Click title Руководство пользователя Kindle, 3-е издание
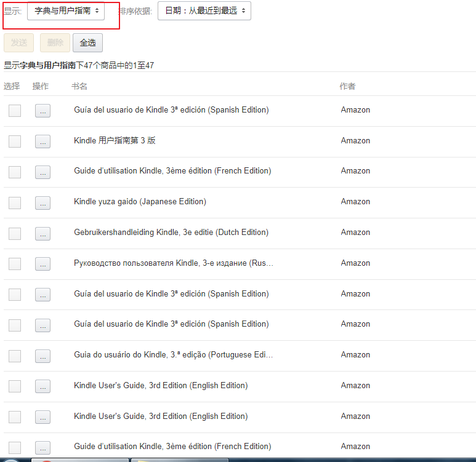 [x=174, y=263]
